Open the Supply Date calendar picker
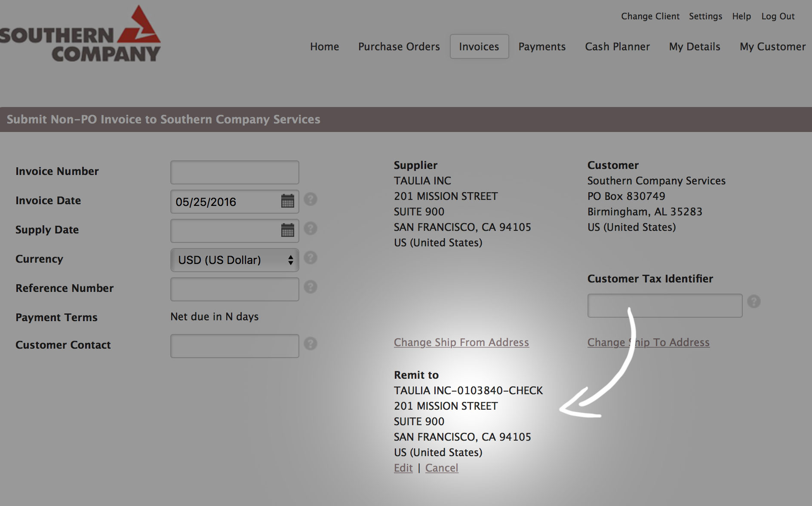The width and height of the screenshot is (812, 506). point(287,230)
